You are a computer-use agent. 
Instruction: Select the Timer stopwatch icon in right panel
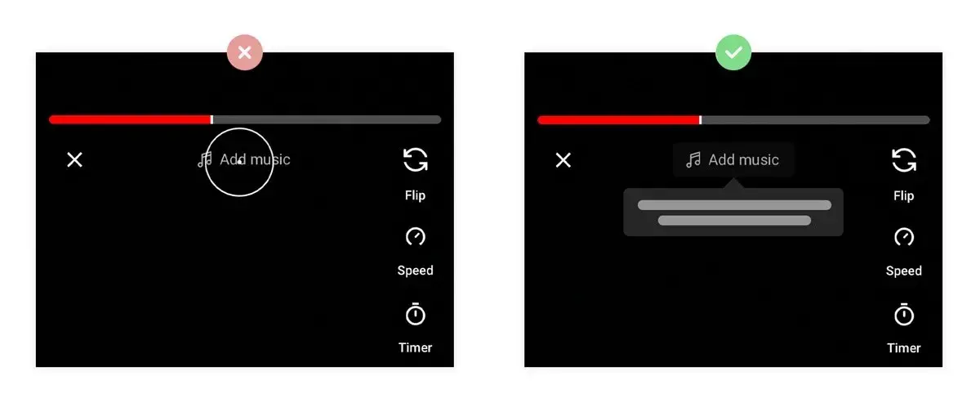pyautogui.click(x=904, y=314)
